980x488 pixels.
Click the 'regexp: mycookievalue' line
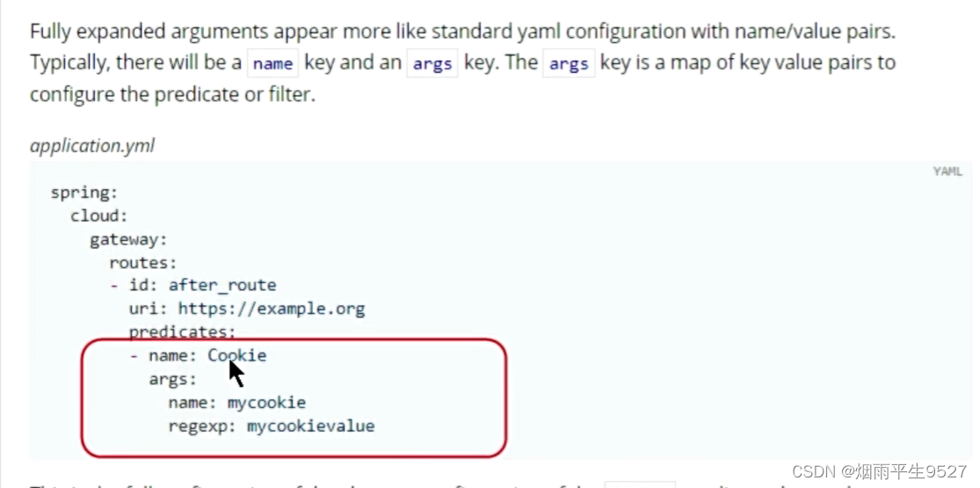[272, 426]
